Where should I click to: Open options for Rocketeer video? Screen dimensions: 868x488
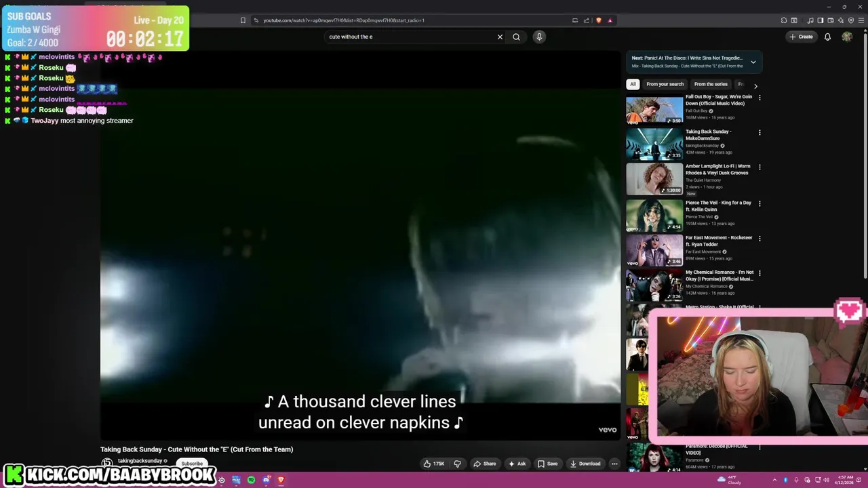759,239
